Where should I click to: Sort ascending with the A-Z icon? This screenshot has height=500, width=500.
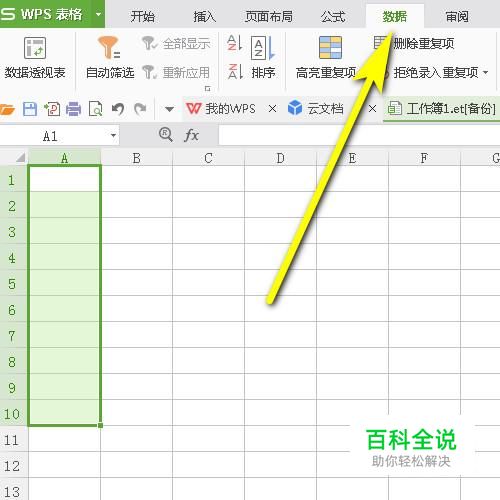[x=234, y=43]
